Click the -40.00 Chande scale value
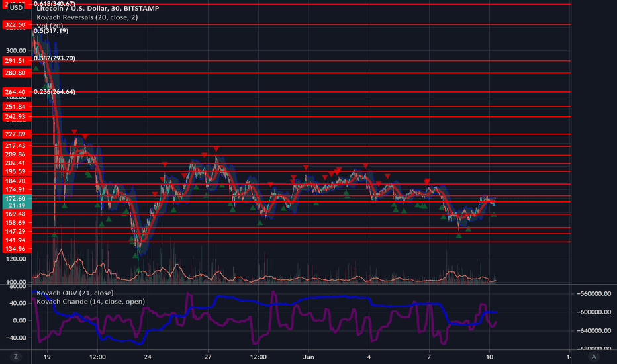Screen dimensions: 617x364 click(x=17, y=338)
